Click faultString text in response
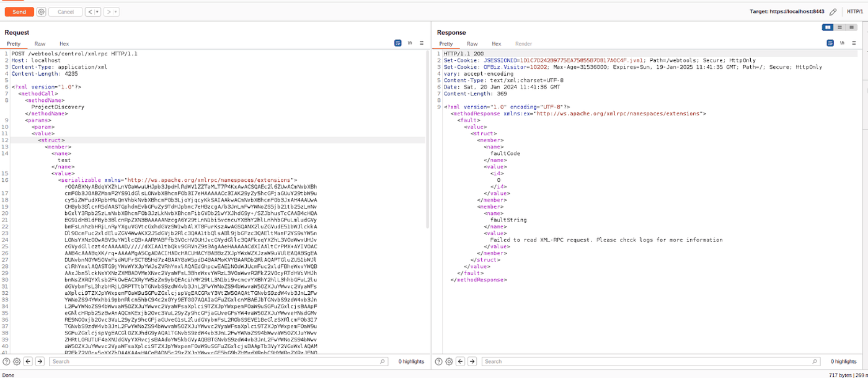This screenshot has height=378, width=868. (508, 220)
